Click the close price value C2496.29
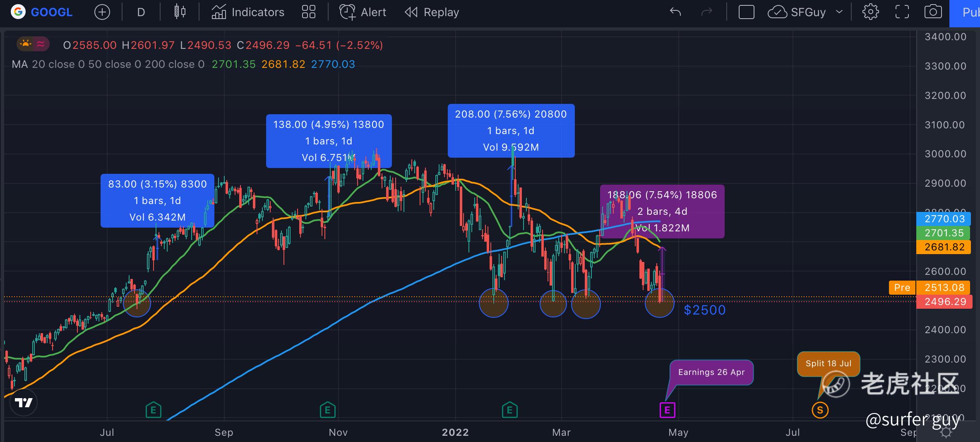This screenshot has height=442, width=980. [x=263, y=45]
